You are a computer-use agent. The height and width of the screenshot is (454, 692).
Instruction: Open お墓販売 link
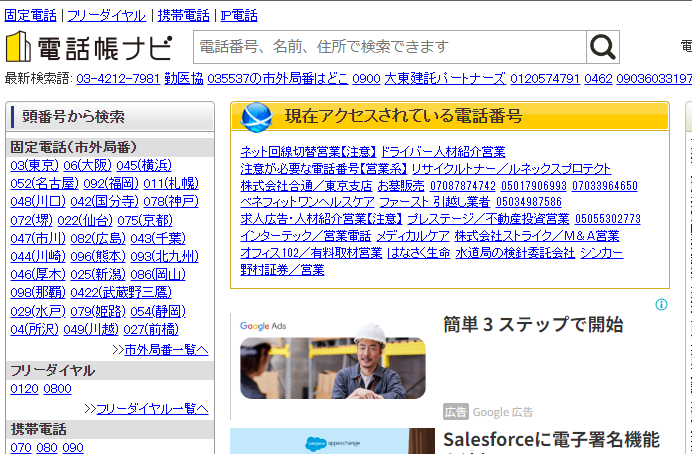[x=401, y=186]
